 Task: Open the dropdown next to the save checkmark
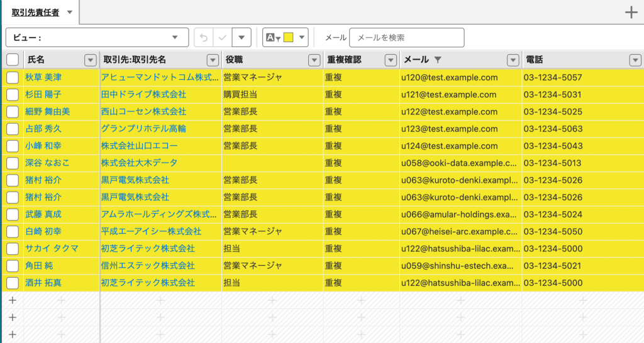pyautogui.click(x=241, y=38)
